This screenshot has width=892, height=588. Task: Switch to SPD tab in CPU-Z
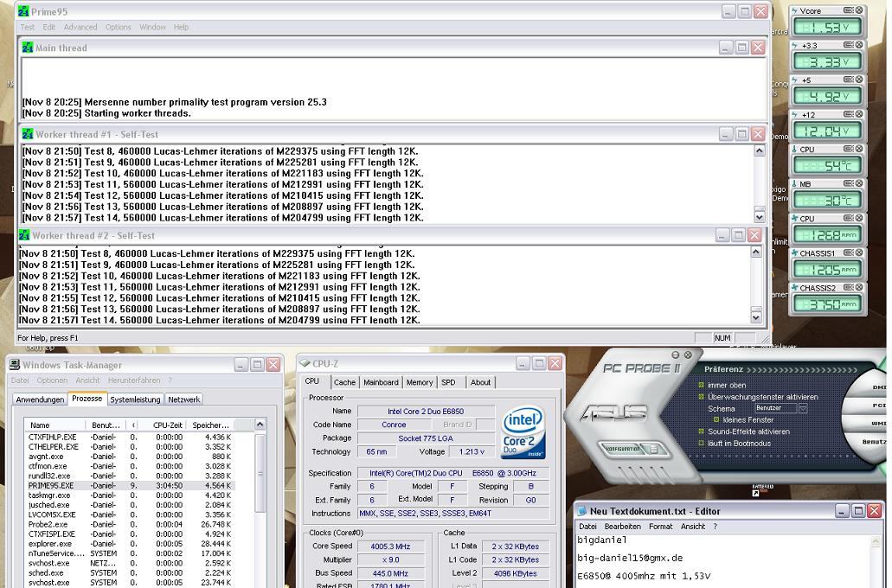tap(448, 382)
